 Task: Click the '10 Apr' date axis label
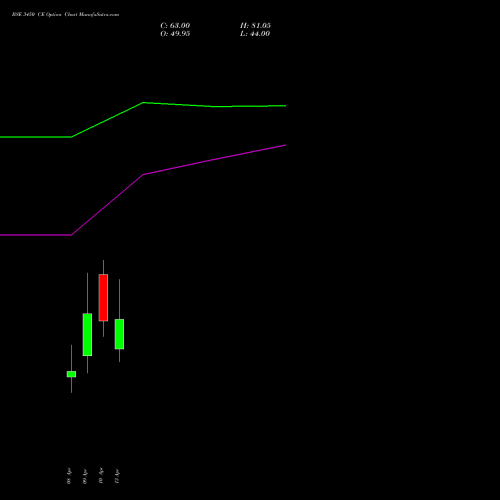101,476
